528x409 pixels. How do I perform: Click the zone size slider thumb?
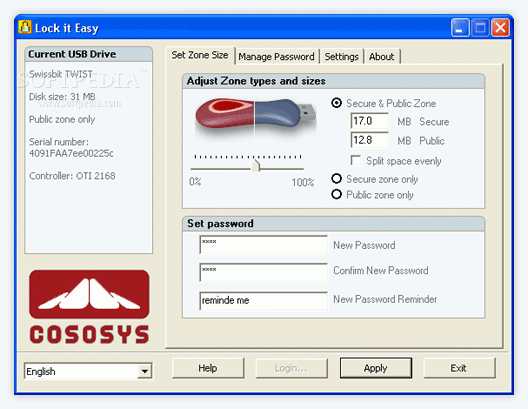[256, 166]
